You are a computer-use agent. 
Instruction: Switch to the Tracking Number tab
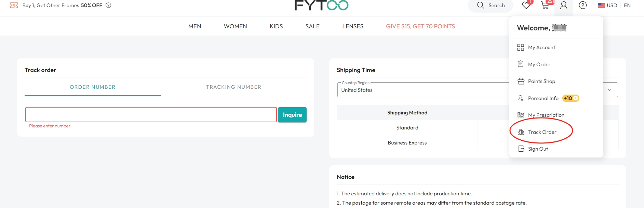(233, 87)
